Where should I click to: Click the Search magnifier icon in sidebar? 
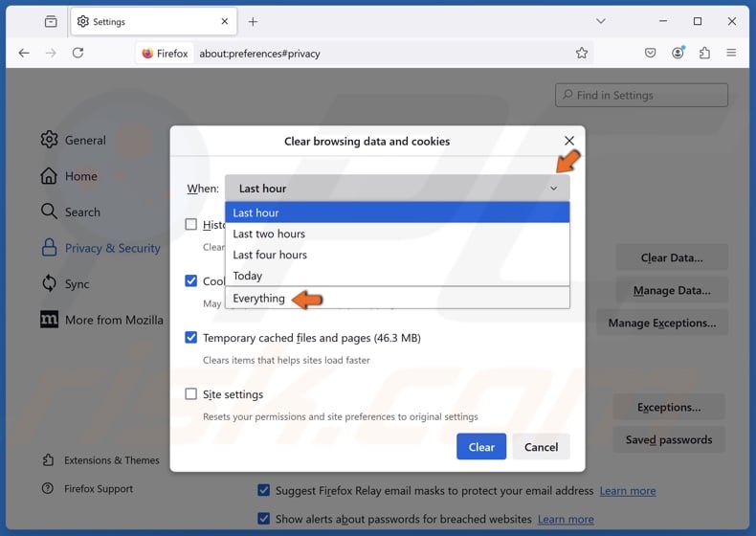(49, 212)
